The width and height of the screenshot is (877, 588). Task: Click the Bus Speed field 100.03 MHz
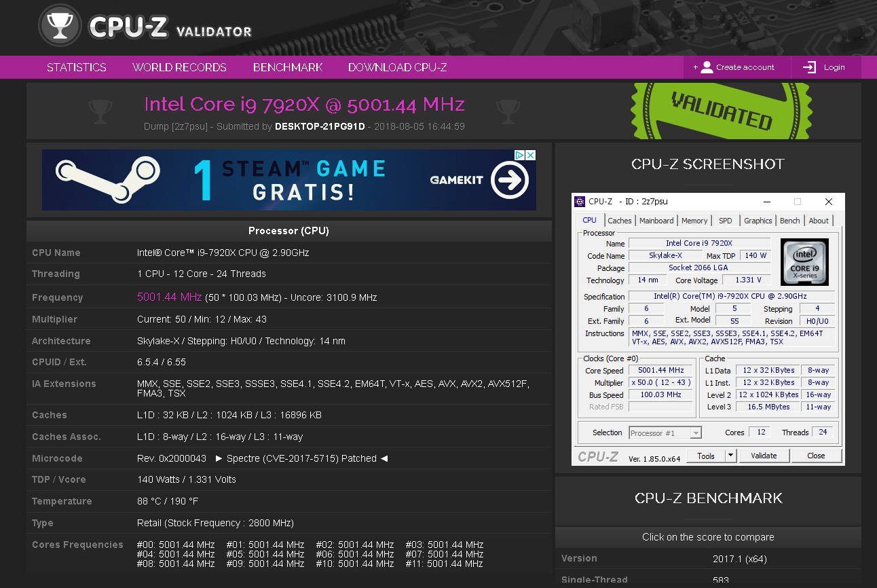point(660,394)
